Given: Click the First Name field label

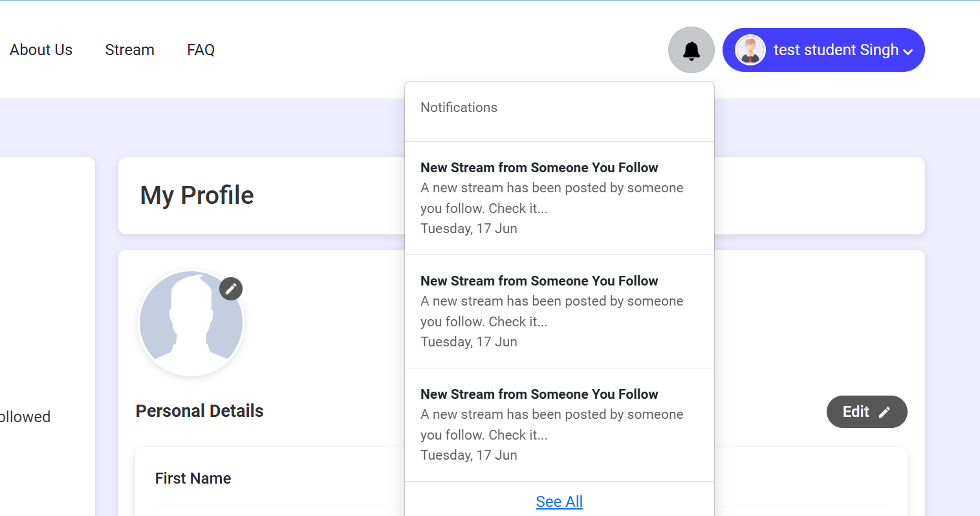Looking at the screenshot, I should (193, 478).
